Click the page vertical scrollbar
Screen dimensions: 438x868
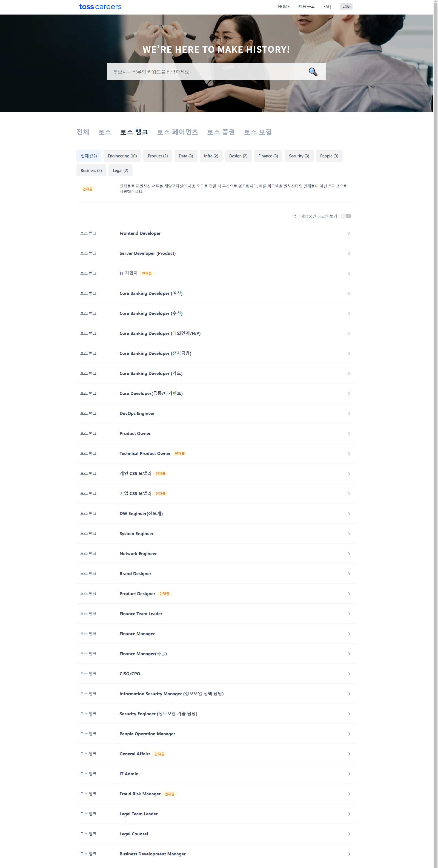(x=435, y=434)
